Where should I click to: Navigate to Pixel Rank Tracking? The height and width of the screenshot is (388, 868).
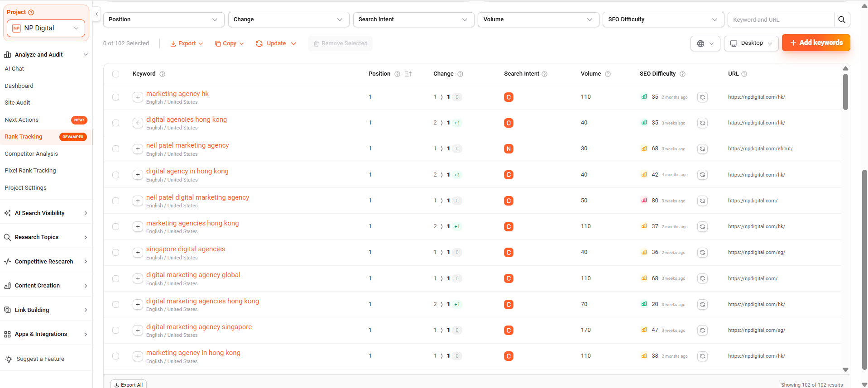click(x=30, y=171)
